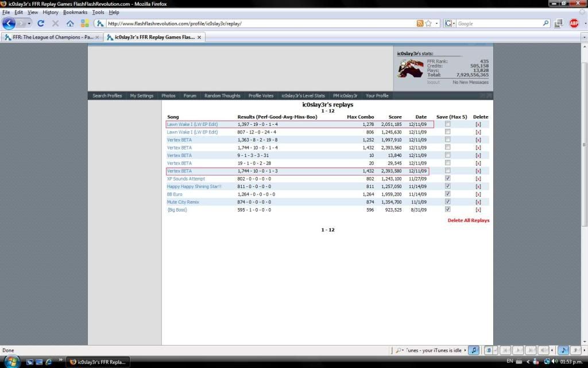588x368 pixels.
Task: Uncheck Save box for XP Sounds Attempt
Action: 448,178
